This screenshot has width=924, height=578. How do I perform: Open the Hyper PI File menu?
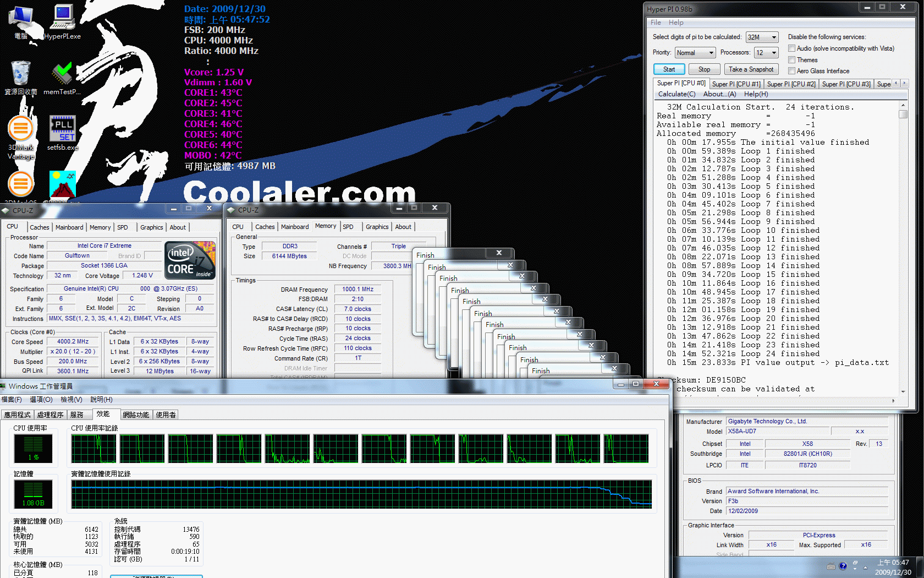[656, 23]
